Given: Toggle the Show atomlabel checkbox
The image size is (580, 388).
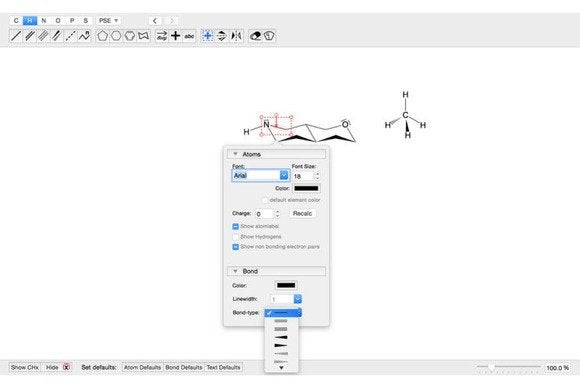Looking at the screenshot, I should [x=236, y=226].
